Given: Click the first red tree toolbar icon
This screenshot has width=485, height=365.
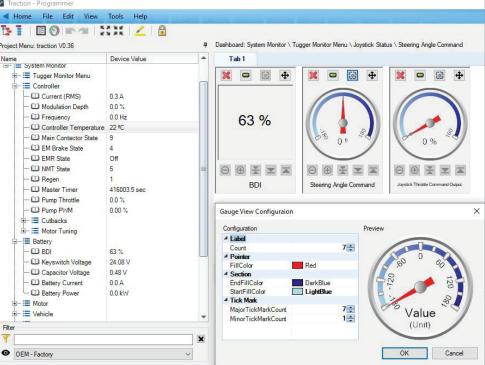Looking at the screenshot, I should (x=6, y=31).
